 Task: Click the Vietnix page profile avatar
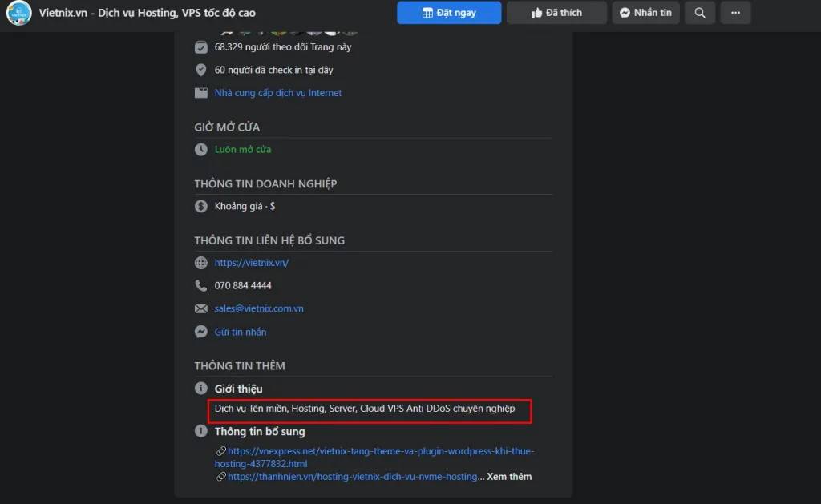18,13
